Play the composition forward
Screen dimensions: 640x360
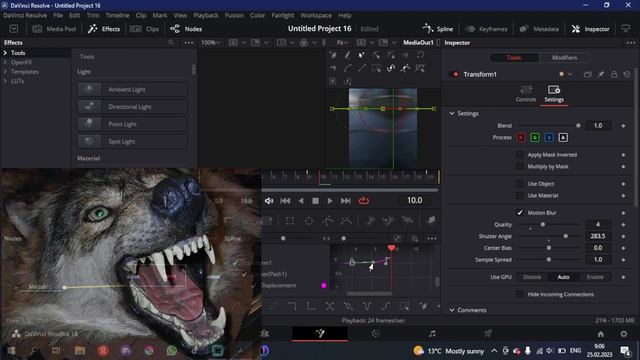click(330, 201)
